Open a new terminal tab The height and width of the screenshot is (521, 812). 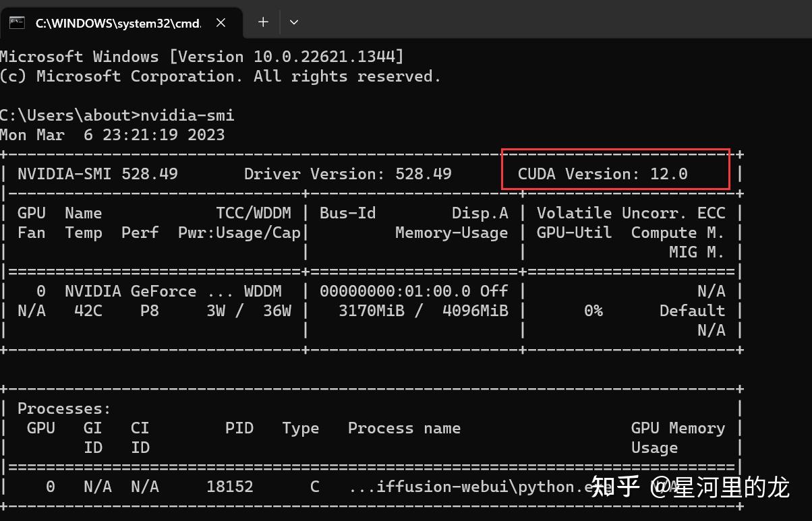(262, 22)
